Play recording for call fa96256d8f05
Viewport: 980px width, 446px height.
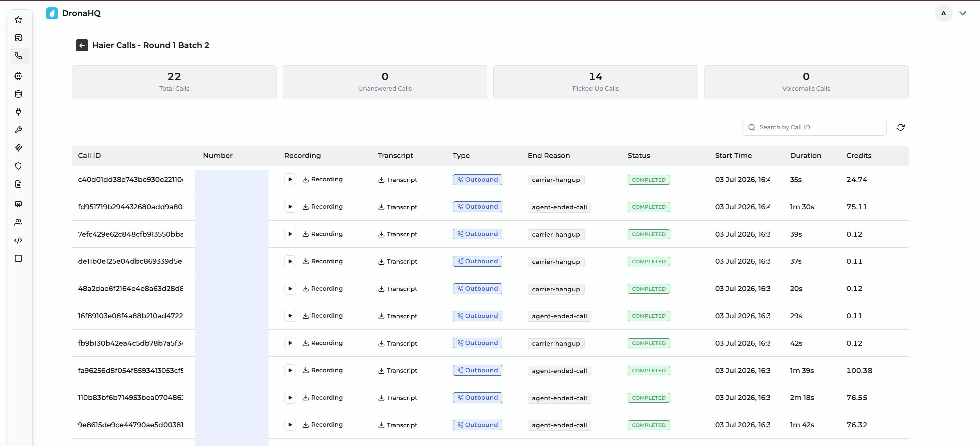coord(290,371)
